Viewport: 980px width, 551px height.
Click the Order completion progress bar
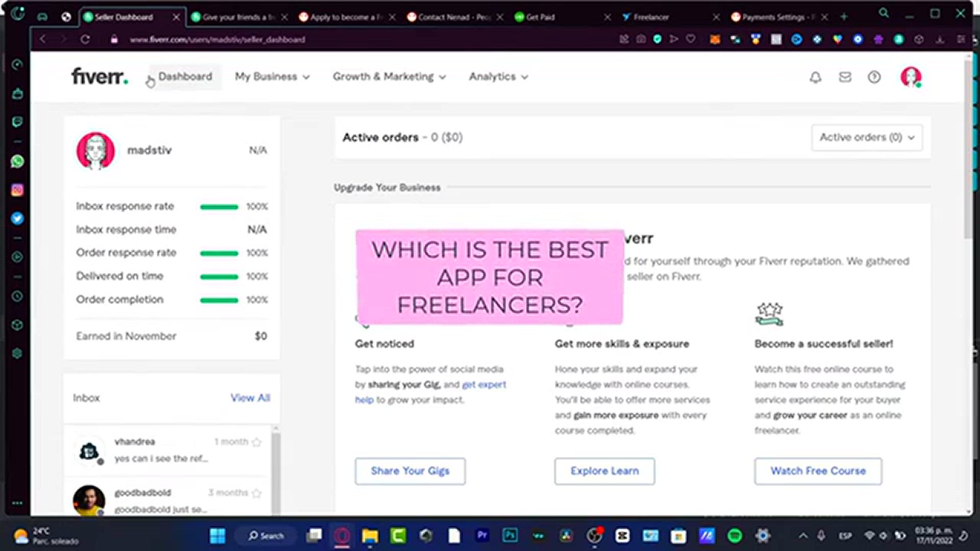tap(219, 300)
